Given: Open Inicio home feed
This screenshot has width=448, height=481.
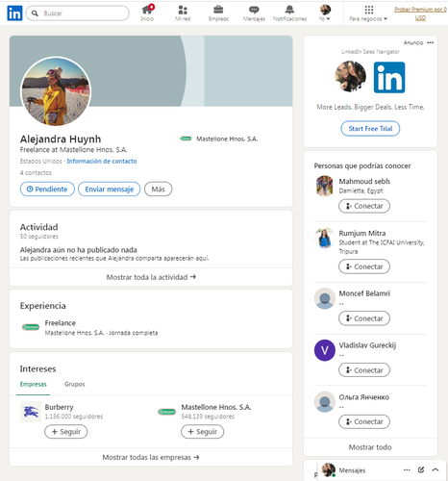Looking at the screenshot, I should [x=147, y=13].
